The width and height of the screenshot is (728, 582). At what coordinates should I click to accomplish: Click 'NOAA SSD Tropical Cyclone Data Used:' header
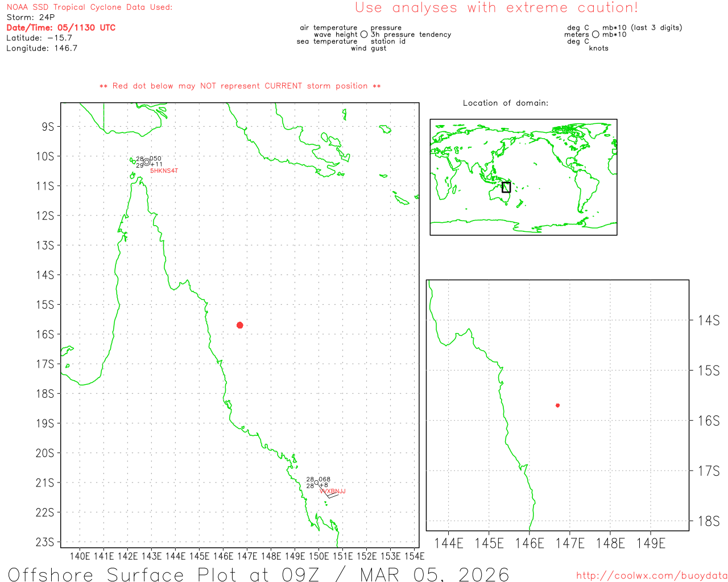[x=89, y=7]
